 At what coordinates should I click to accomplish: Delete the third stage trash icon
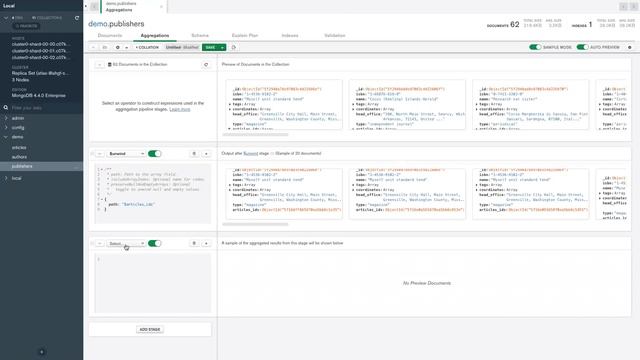[194, 244]
